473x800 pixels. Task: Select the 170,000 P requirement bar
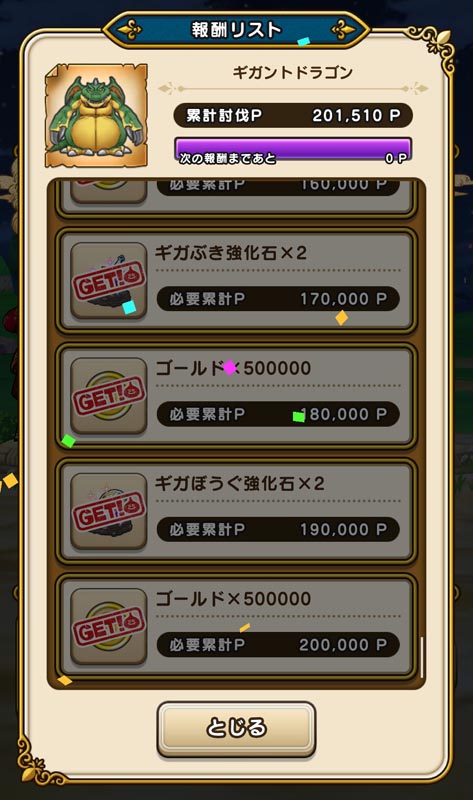point(278,299)
